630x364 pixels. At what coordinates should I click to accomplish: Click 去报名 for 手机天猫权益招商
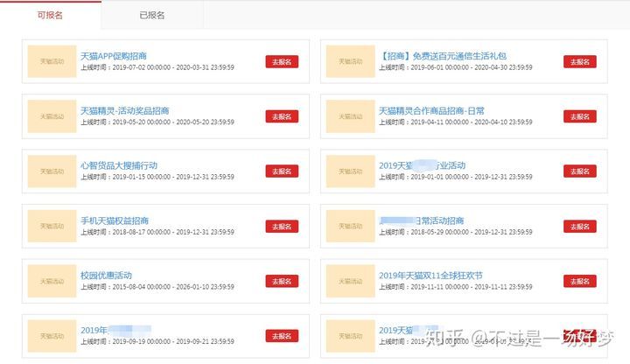(x=282, y=227)
